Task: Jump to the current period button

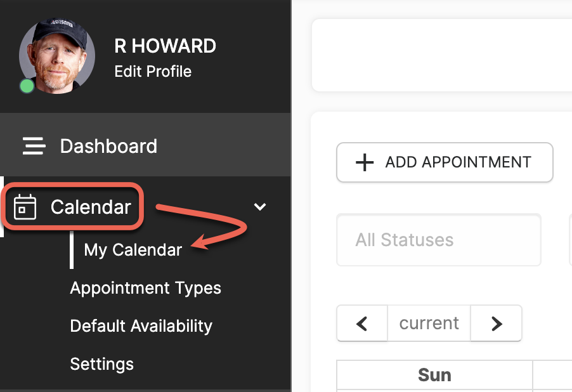Action: (x=429, y=323)
